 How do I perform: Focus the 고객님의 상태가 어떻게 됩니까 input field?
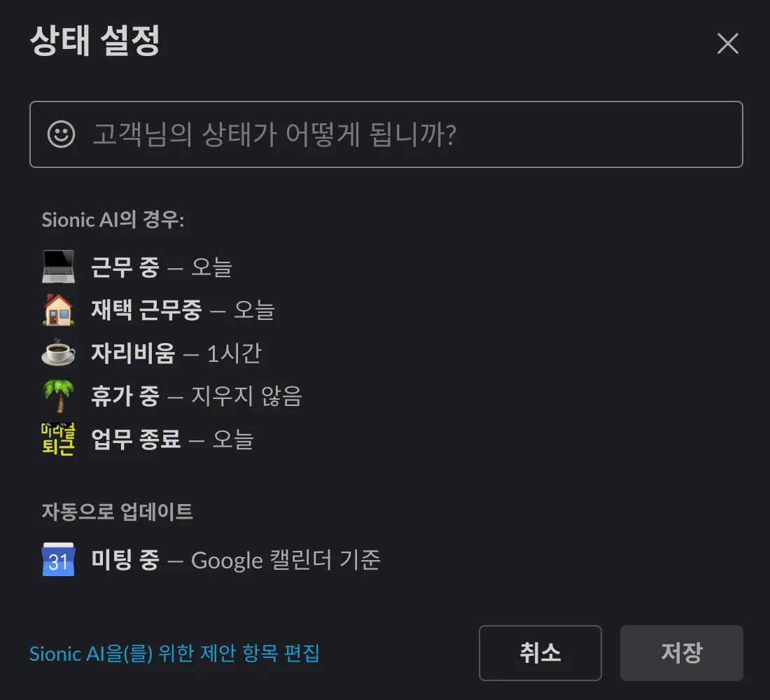click(x=413, y=134)
